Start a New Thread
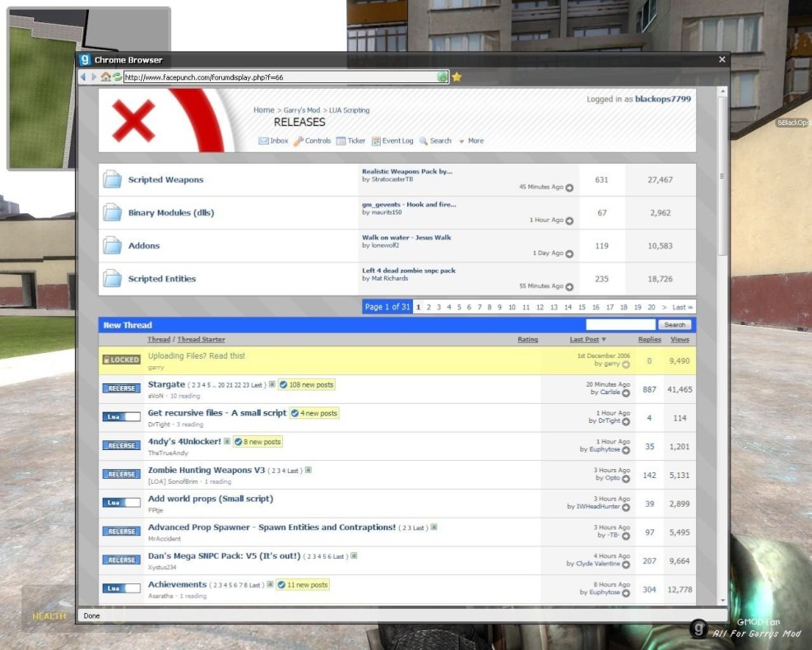 click(x=128, y=325)
